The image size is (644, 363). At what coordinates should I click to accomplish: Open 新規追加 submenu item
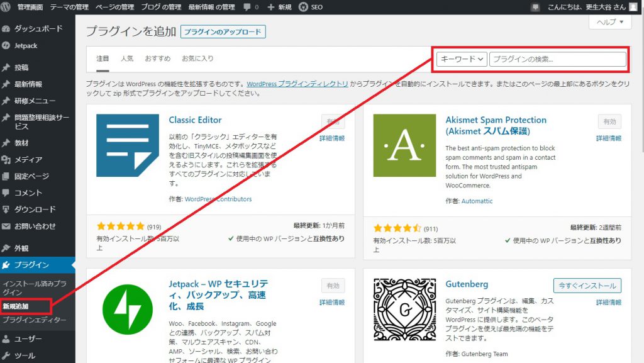click(16, 306)
